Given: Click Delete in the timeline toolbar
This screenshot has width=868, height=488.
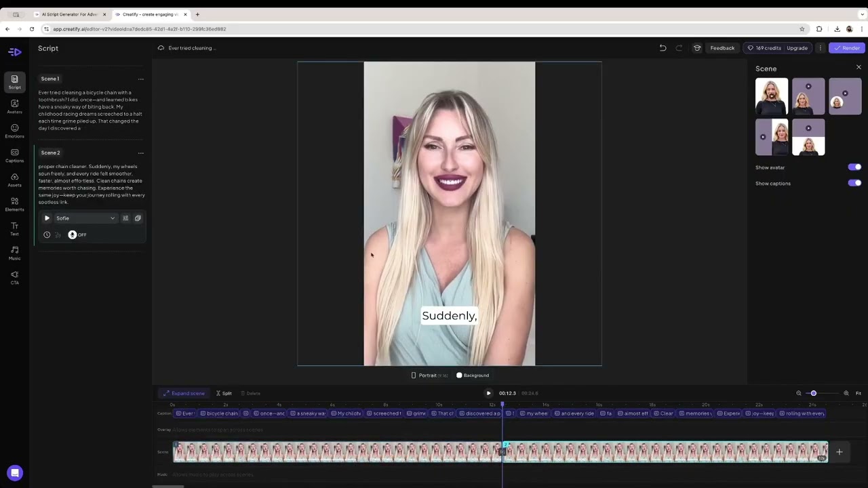Looking at the screenshot, I should 250,393.
